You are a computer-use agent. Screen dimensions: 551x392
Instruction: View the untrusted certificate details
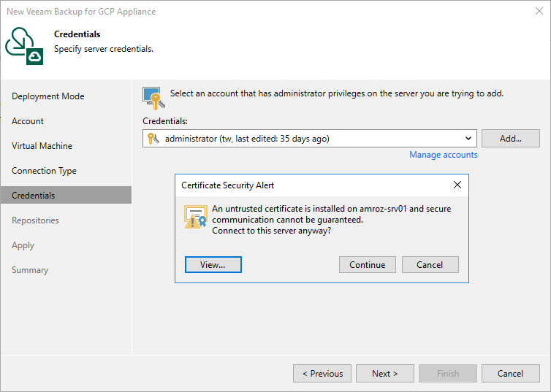point(213,264)
